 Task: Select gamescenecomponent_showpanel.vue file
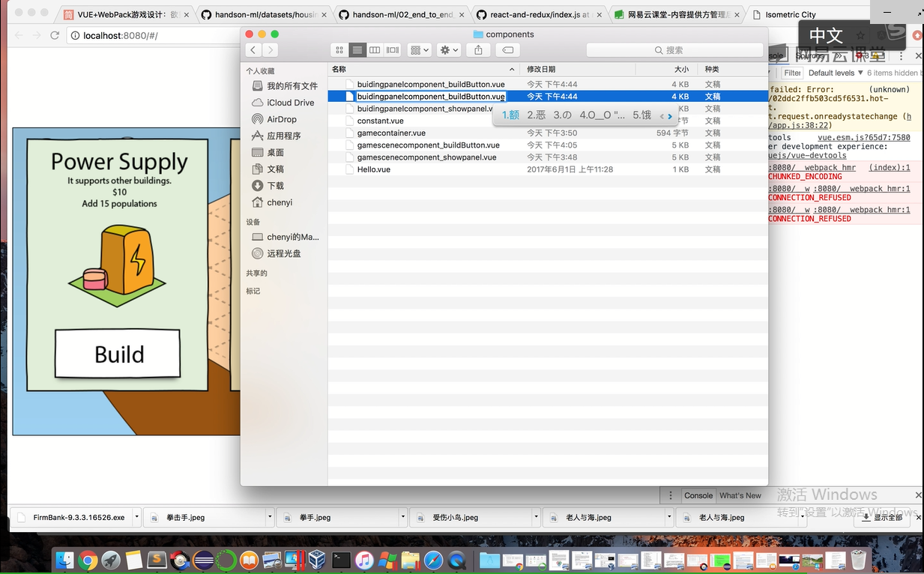(548, 157)
